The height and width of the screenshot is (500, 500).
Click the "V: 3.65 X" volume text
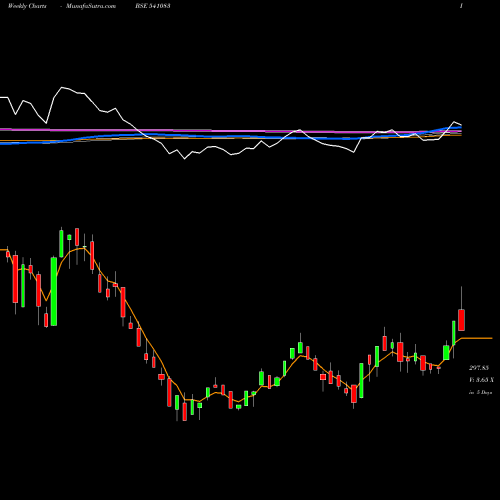(x=481, y=380)
